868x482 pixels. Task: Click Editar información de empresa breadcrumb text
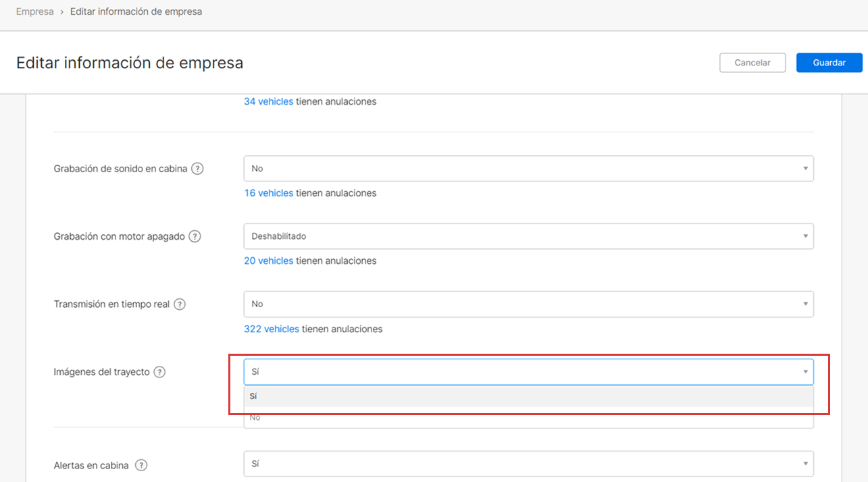(x=136, y=11)
